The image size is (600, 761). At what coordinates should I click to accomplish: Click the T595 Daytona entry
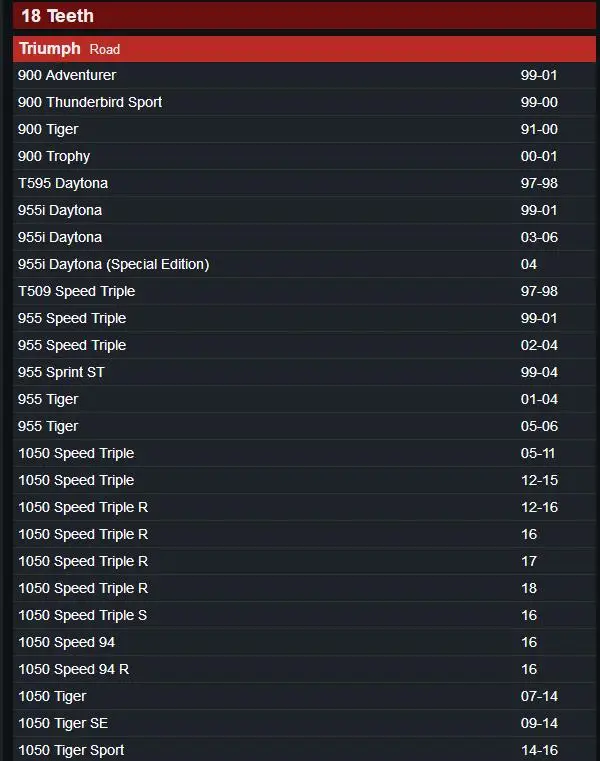click(63, 183)
